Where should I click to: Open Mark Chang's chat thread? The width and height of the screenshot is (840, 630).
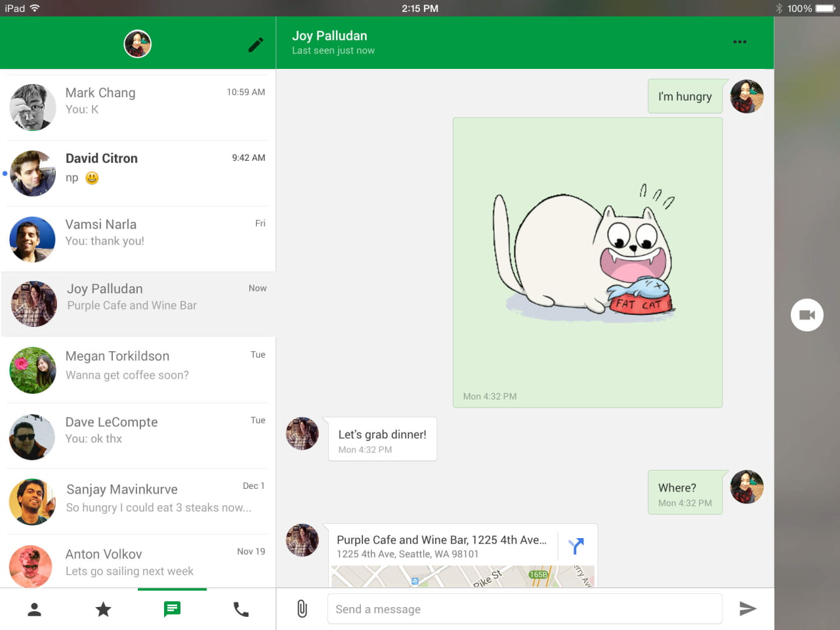pos(138,106)
